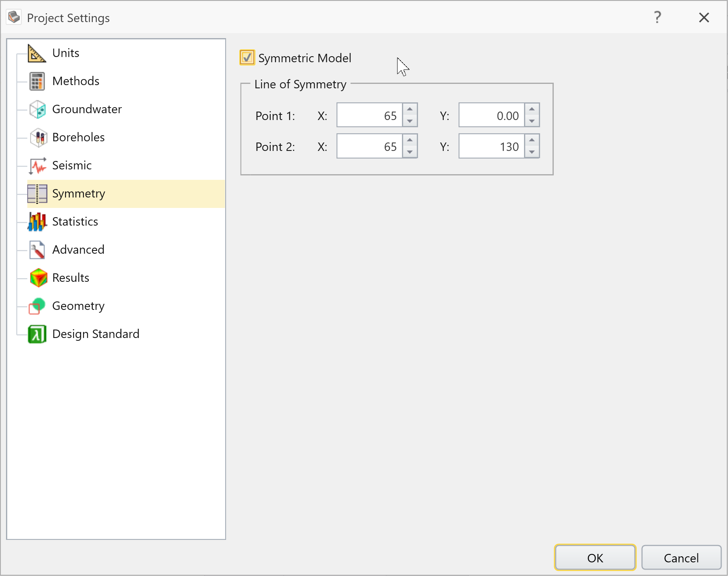728x576 pixels.
Task: Click the Help question mark button
Action: (x=657, y=17)
